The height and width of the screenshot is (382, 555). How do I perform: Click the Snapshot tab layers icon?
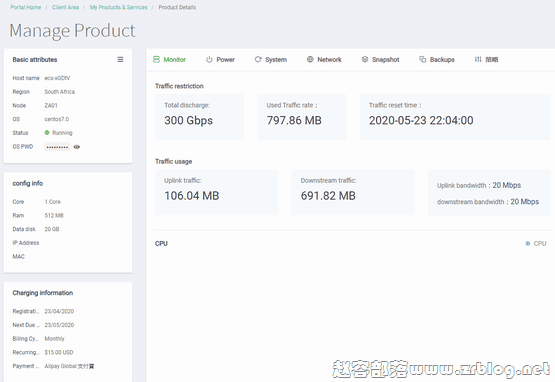(x=365, y=59)
